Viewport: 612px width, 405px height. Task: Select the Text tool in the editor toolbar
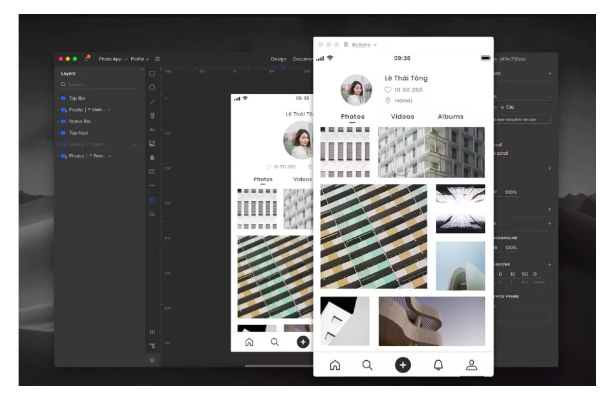point(152,130)
